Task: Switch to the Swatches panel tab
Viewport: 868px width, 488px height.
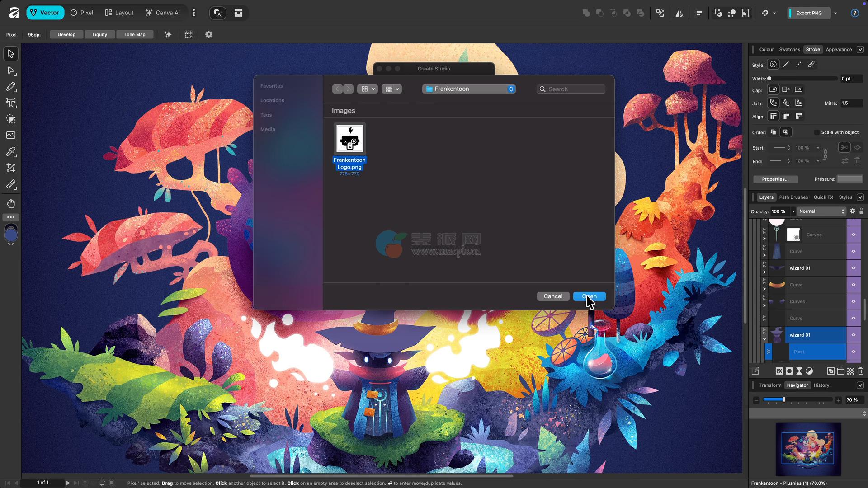Action: point(789,49)
